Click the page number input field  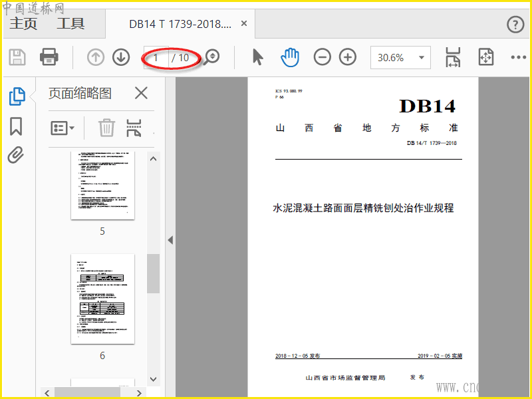pos(156,58)
